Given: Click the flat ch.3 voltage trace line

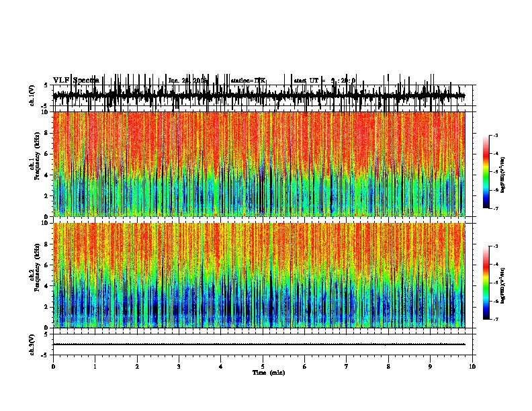Looking at the screenshot, I should click(x=259, y=345).
